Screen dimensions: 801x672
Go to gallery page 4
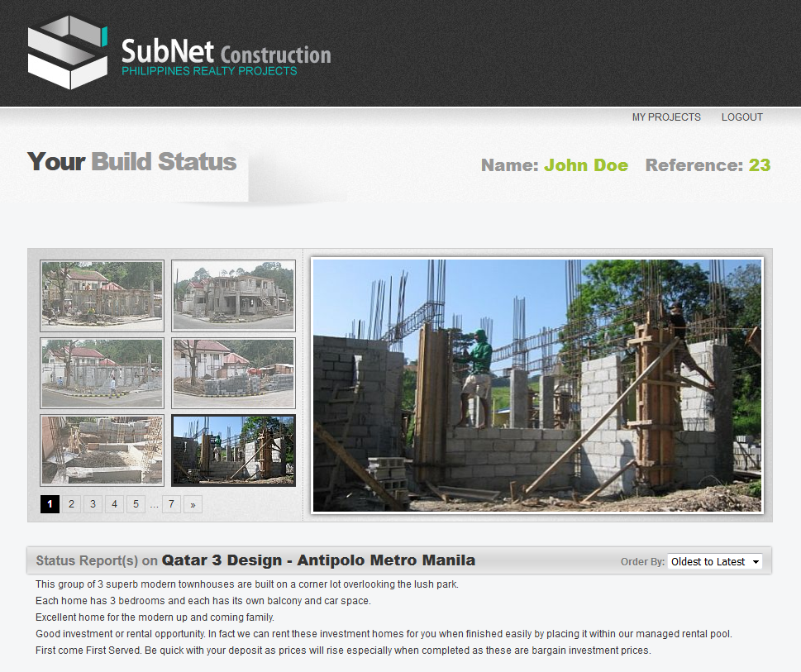click(x=114, y=503)
